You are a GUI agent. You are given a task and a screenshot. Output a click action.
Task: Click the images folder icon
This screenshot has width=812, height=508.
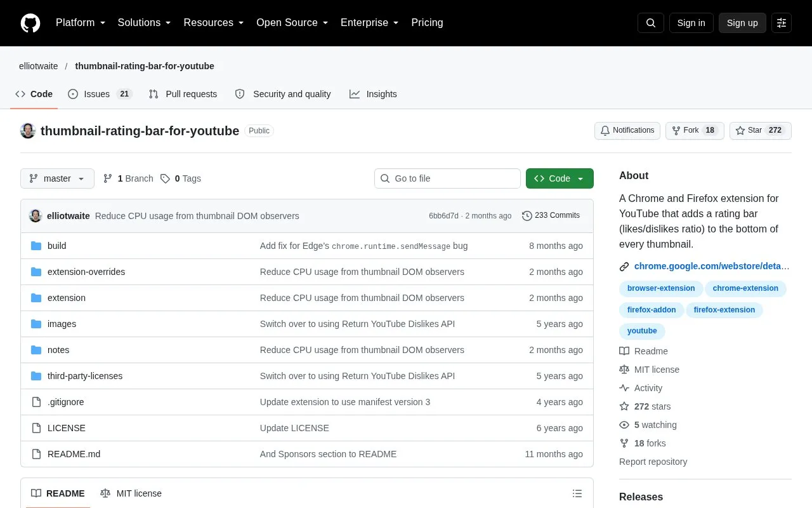36,324
